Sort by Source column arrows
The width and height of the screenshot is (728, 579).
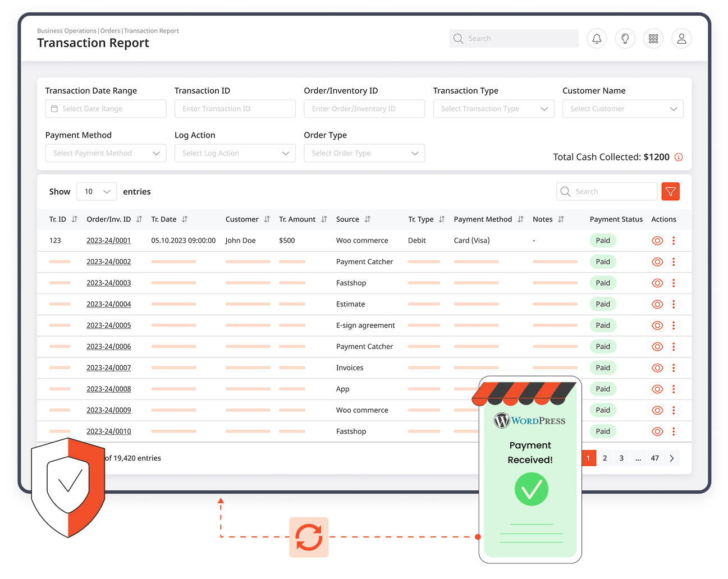point(368,219)
